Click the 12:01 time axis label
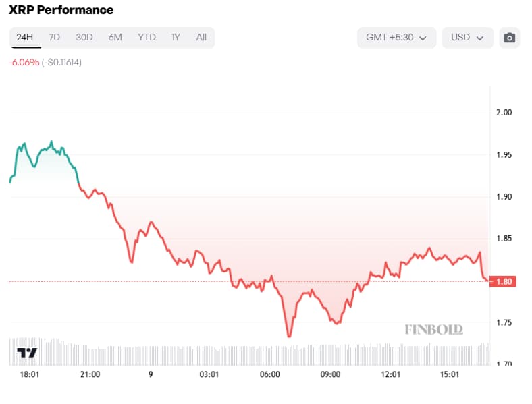Image resolution: width=532 pixels, height=404 pixels. coord(391,374)
